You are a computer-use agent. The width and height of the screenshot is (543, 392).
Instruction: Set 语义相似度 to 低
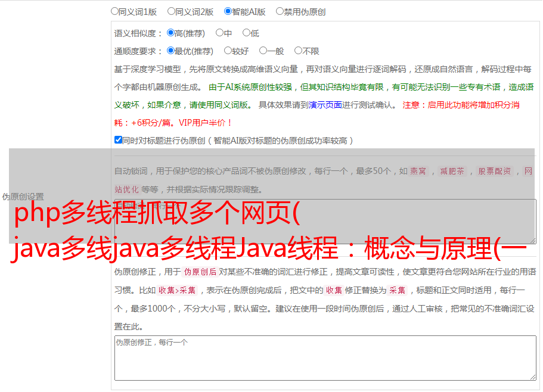pos(246,33)
